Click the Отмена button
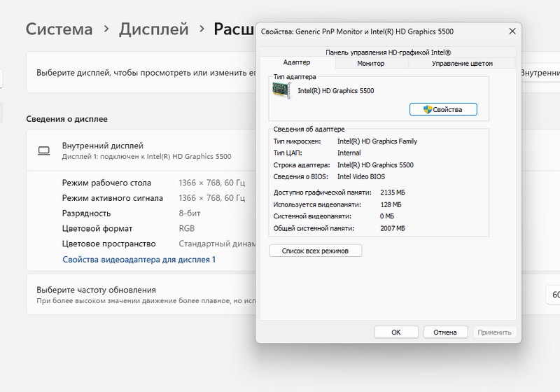 [x=445, y=332]
